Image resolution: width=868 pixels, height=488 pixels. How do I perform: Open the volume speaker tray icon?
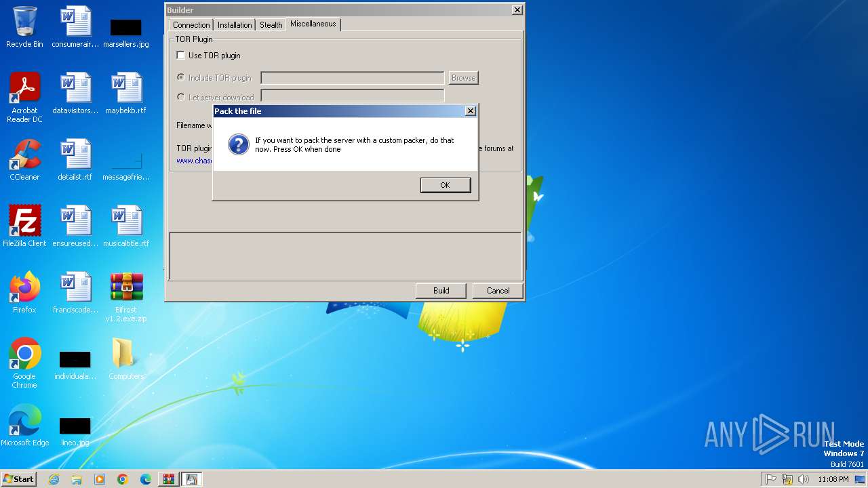804,479
